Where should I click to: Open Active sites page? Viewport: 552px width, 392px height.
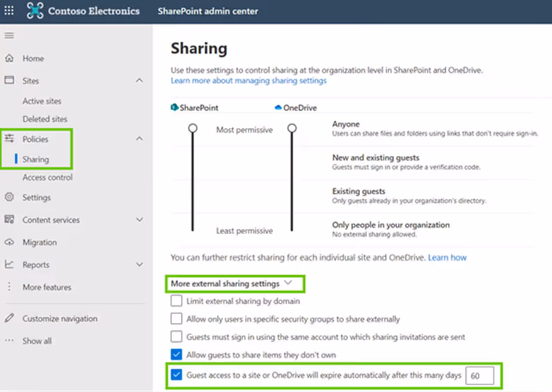[42, 101]
